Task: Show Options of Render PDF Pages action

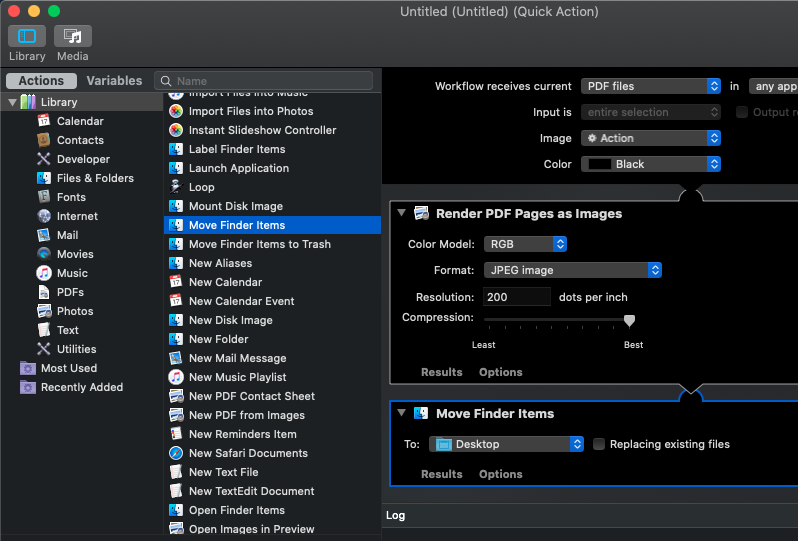Action: pyautogui.click(x=500, y=372)
